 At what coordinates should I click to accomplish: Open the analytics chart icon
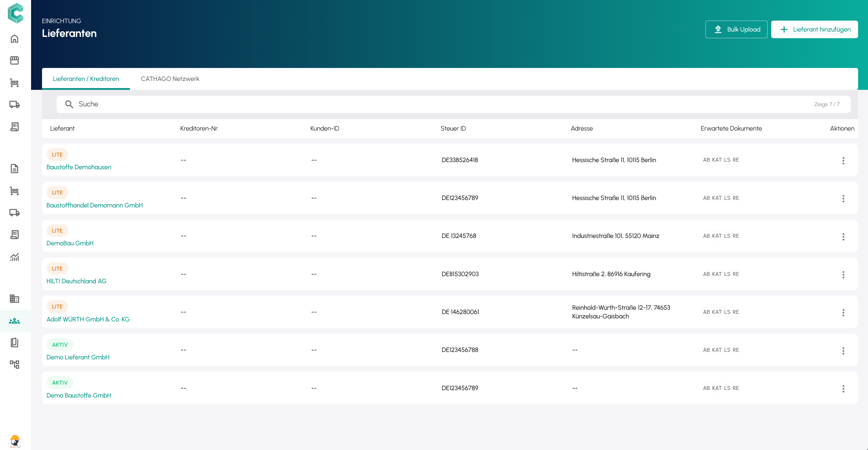(x=15, y=257)
